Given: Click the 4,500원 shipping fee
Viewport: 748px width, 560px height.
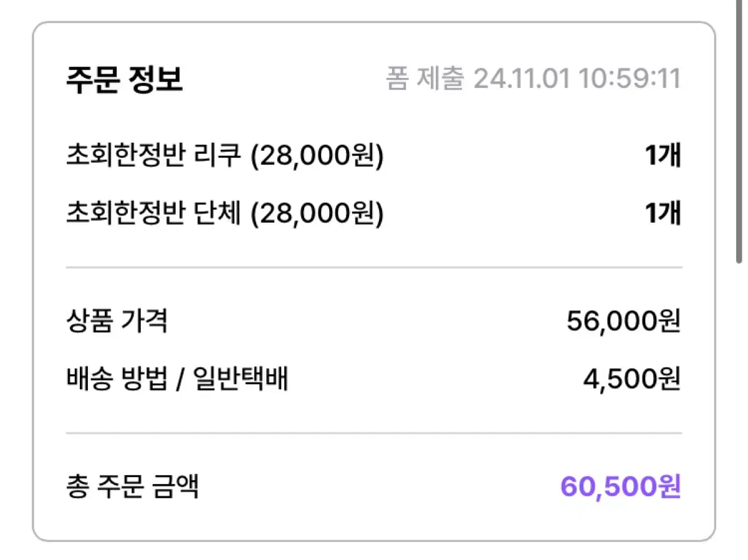Looking at the screenshot, I should tap(631, 379).
